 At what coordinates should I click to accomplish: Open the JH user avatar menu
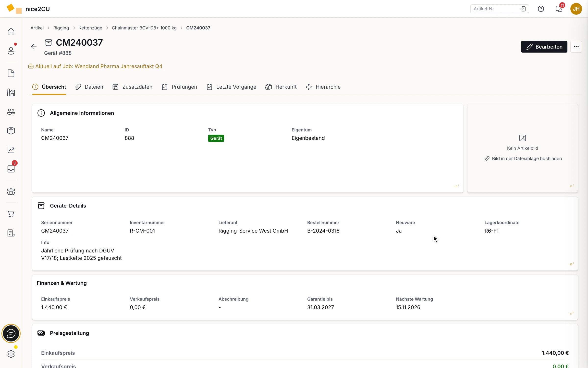click(576, 9)
